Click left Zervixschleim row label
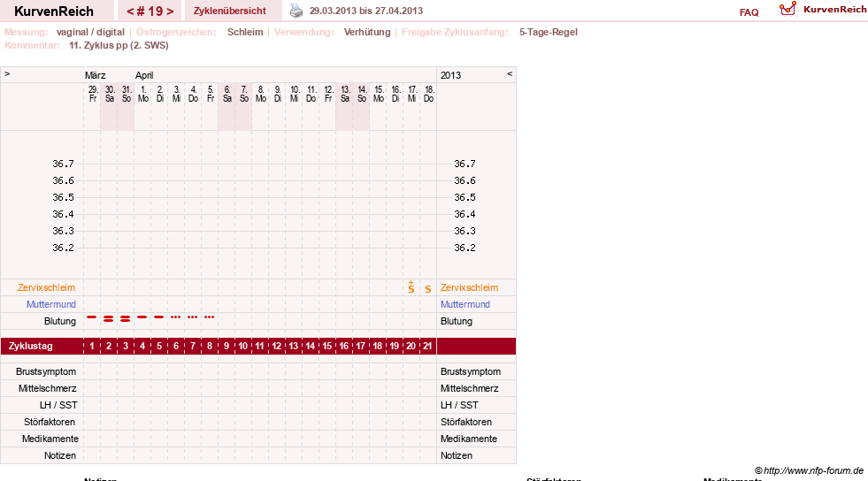This screenshot has height=481, width=868. 47,287
